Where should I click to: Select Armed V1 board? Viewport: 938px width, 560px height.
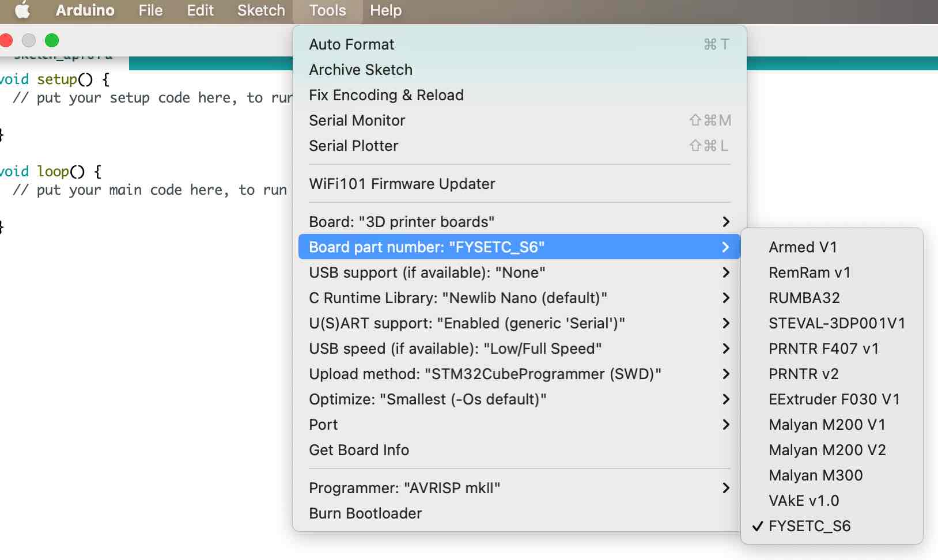832,247
